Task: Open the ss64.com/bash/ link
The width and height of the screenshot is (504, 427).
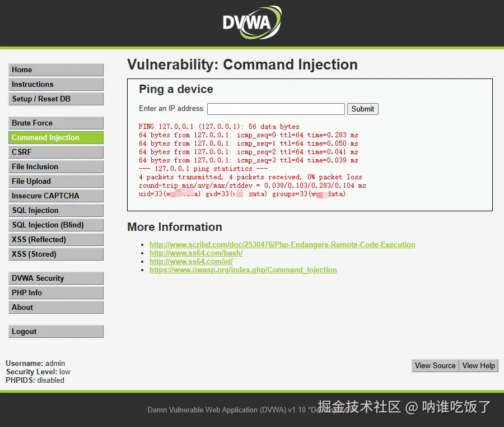Action: click(196, 253)
